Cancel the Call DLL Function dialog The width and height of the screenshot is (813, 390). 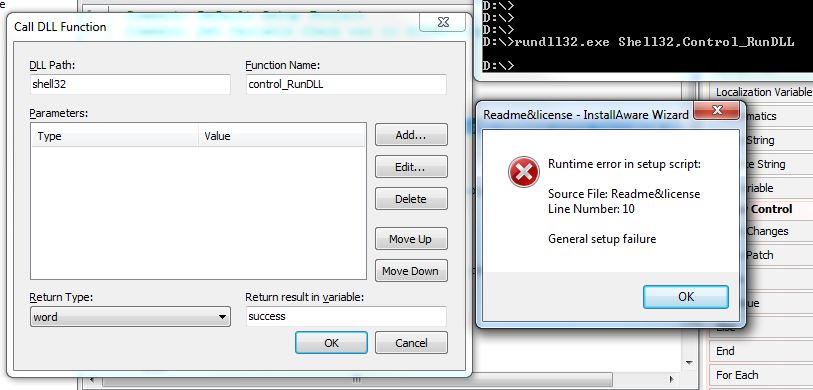pyautogui.click(x=411, y=343)
